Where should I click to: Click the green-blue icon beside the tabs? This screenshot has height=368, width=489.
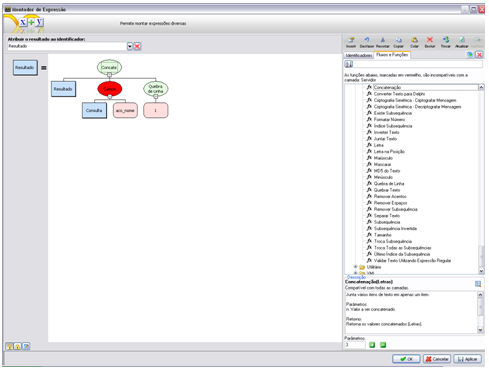(470, 55)
